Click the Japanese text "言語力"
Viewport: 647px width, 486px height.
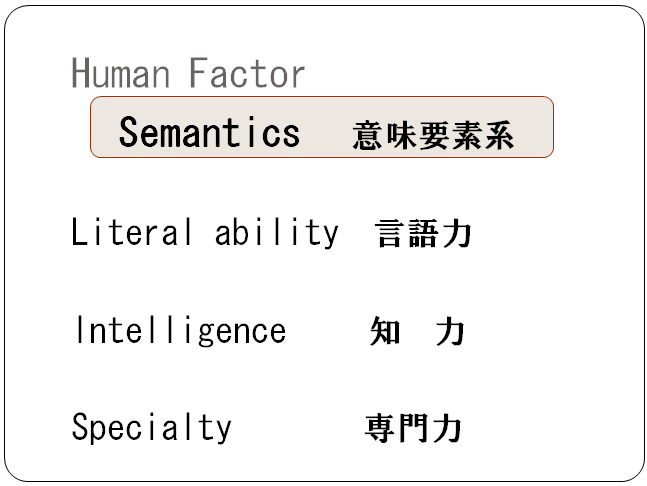click(x=423, y=234)
